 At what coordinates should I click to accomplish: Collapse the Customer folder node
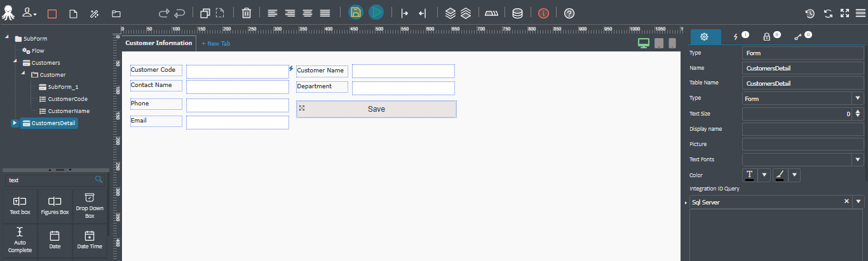[24, 74]
